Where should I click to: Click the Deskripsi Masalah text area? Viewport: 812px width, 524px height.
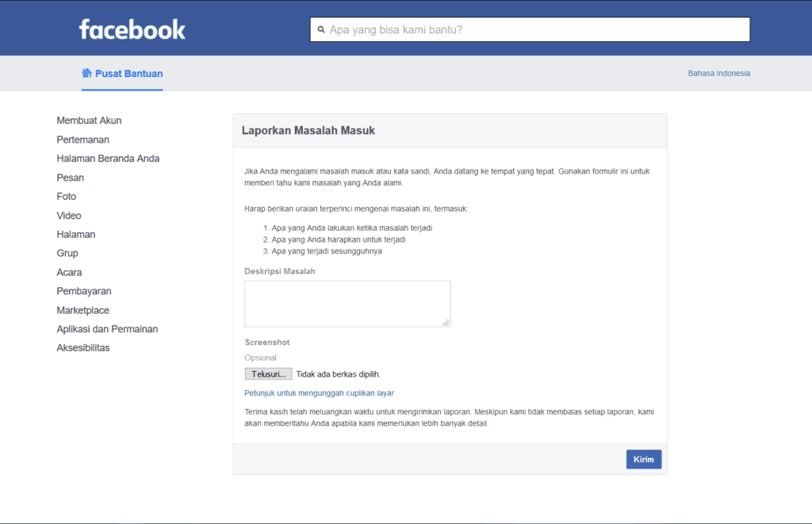click(347, 303)
